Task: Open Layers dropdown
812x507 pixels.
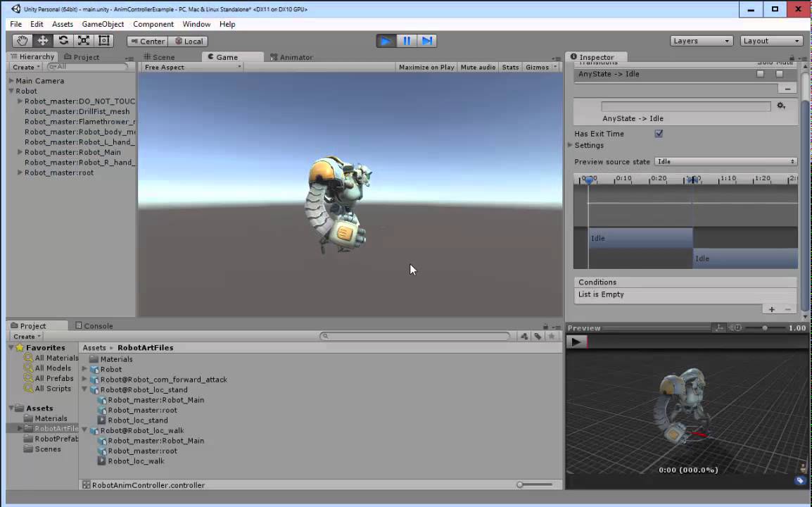Action: coord(702,41)
